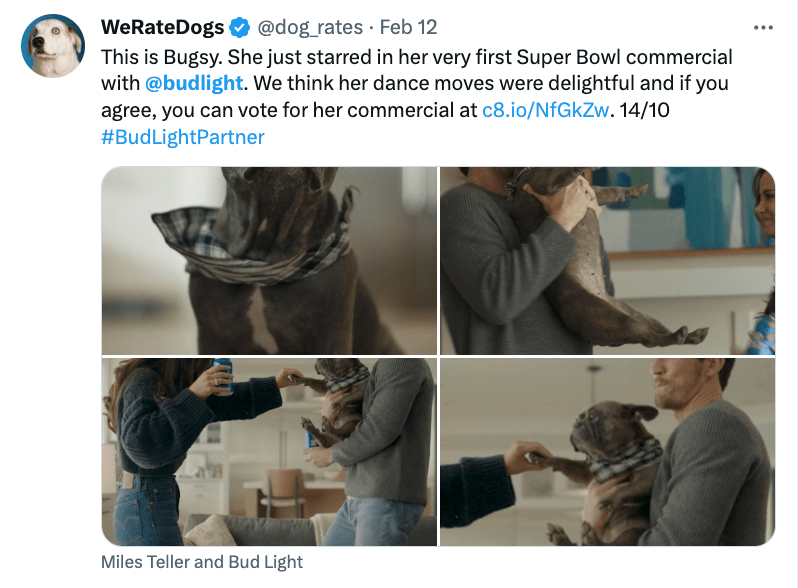Open the #BudLightPartner hashtag
The height and width of the screenshot is (588, 798).
click(183, 137)
